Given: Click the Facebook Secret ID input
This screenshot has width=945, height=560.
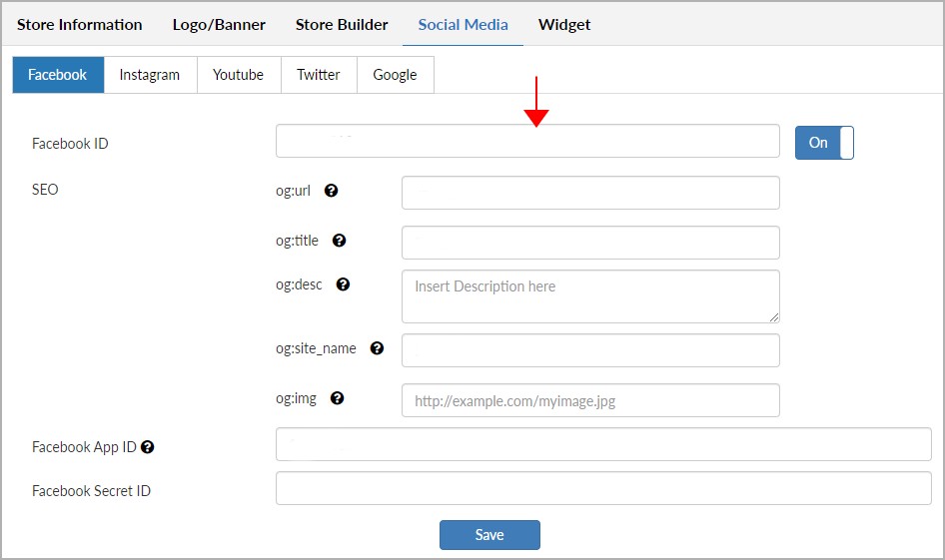Looking at the screenshot, I should pyautogui.click(x=603, y=488).
